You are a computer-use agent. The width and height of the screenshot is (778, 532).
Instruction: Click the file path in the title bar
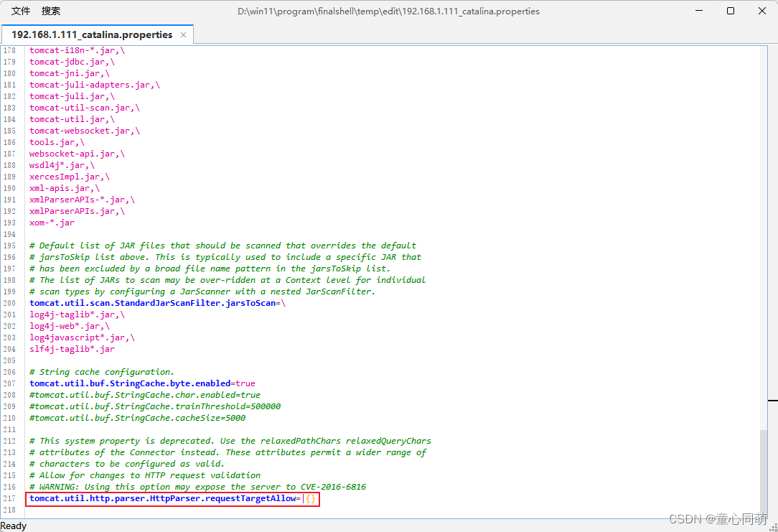[388, 11]
